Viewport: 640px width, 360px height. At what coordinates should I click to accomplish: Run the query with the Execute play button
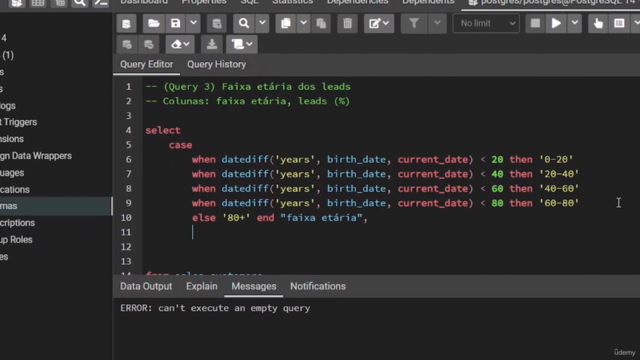pyautogui.click(x=556, y=24)
